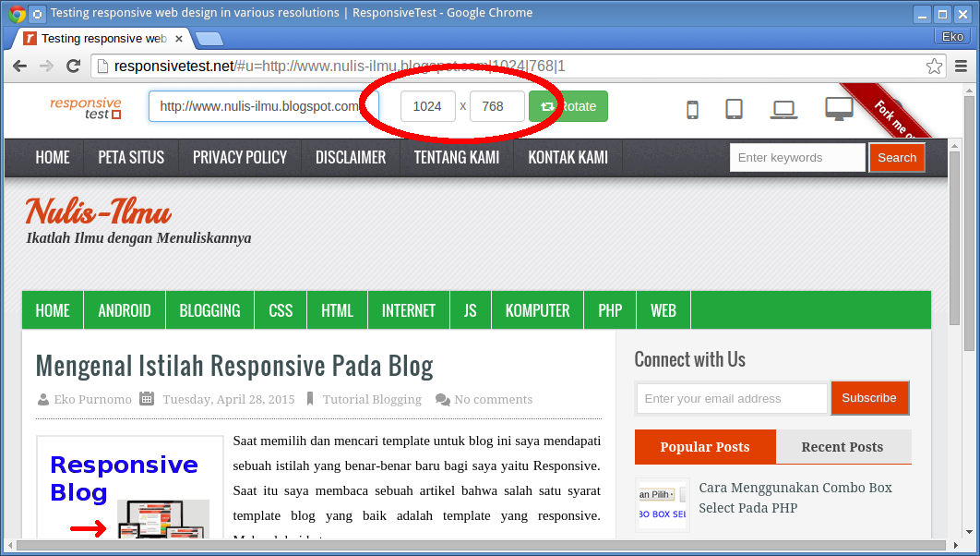Go back with the browser back arrow
The height and width of the screenshot is (556, 980).
pos(19,66)
